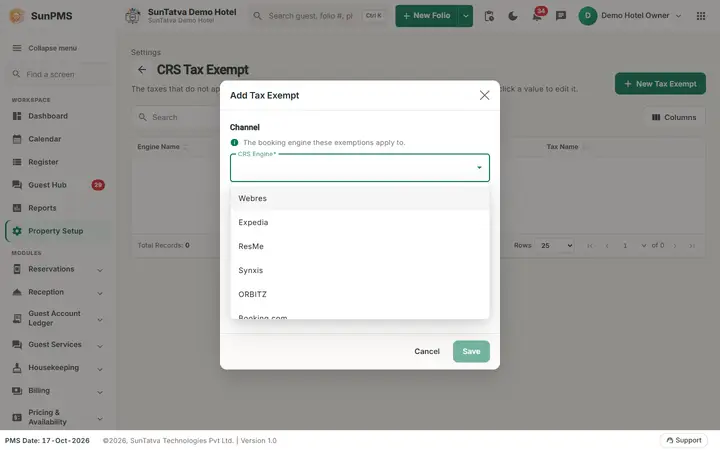Open Register from the sidebar

click(x=57, y=162)
